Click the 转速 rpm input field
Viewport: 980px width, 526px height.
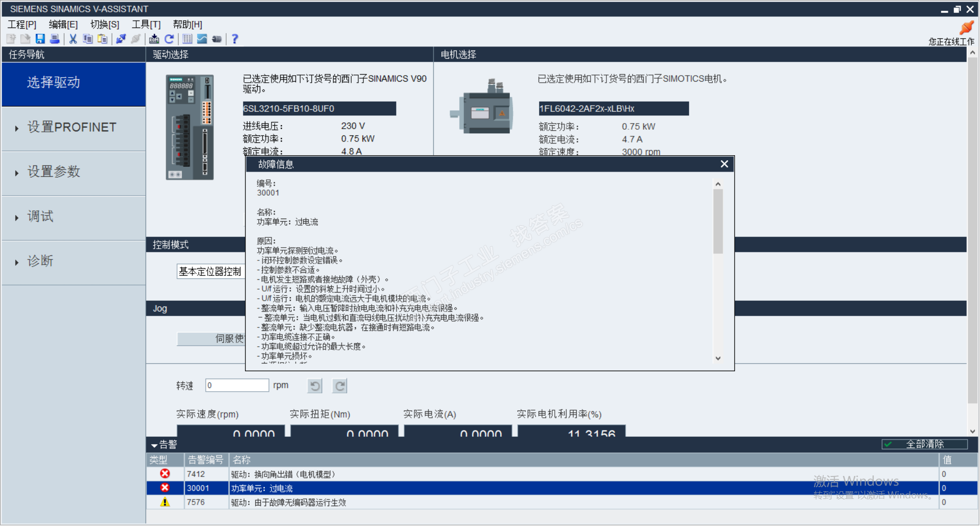pyautogui.click(x=237, y=386)
